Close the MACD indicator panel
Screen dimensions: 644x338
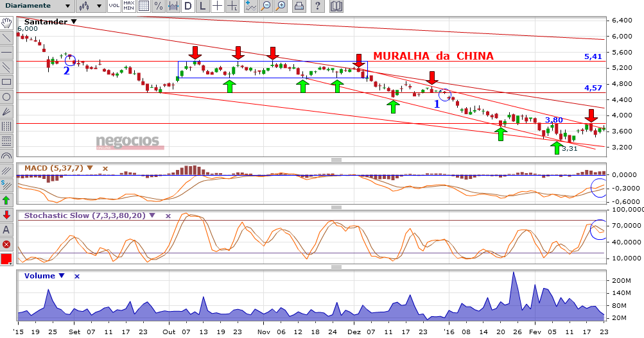(105, 168)
